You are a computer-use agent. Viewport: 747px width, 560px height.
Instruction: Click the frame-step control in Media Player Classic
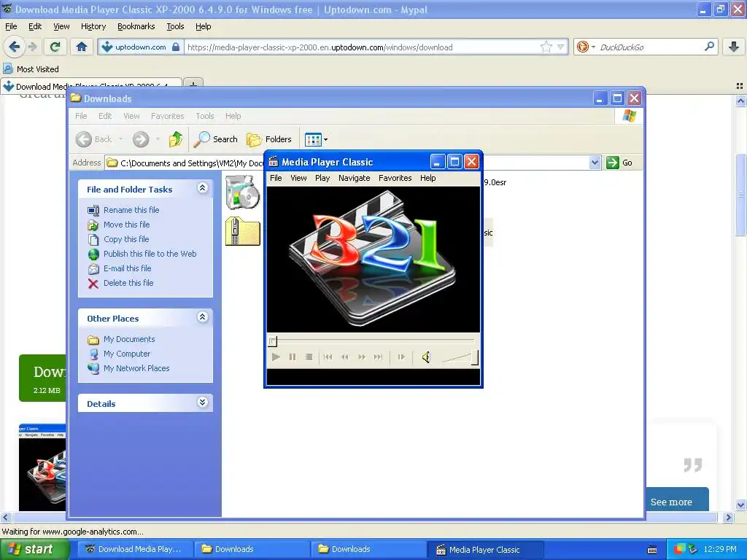click(401, 357)
